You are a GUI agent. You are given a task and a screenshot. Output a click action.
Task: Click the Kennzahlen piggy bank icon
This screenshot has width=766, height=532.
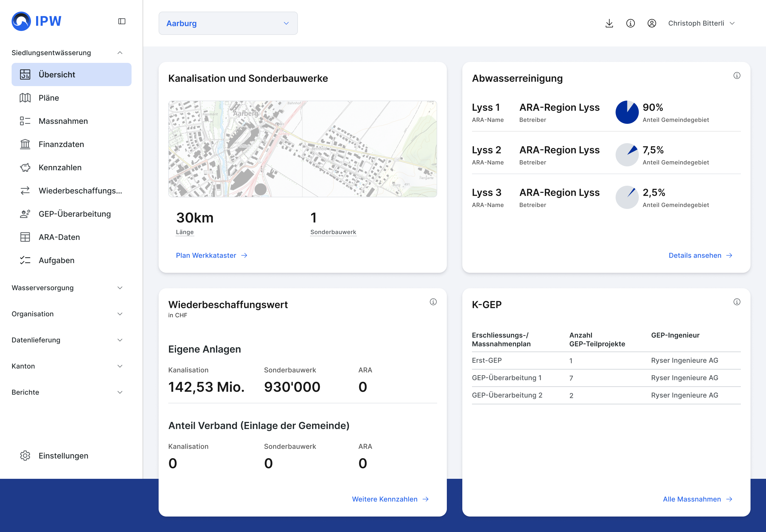pyautogui.click(x=25, y=168)
